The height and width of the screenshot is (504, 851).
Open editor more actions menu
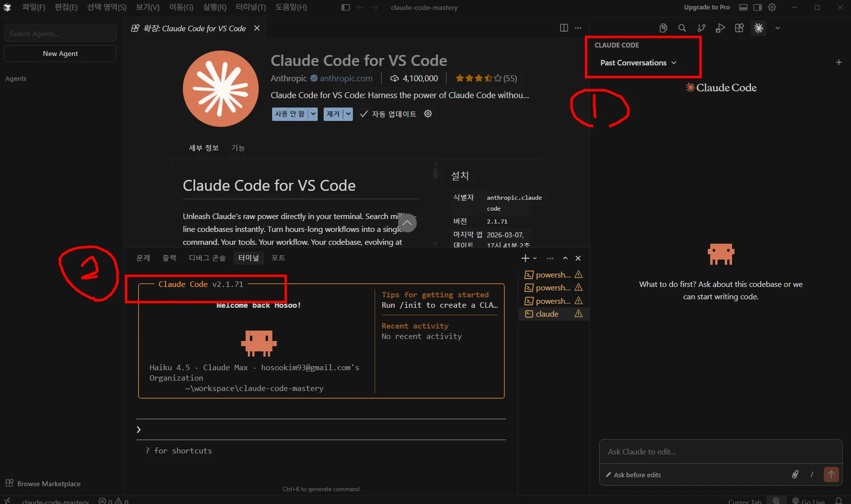coord(578,28)
